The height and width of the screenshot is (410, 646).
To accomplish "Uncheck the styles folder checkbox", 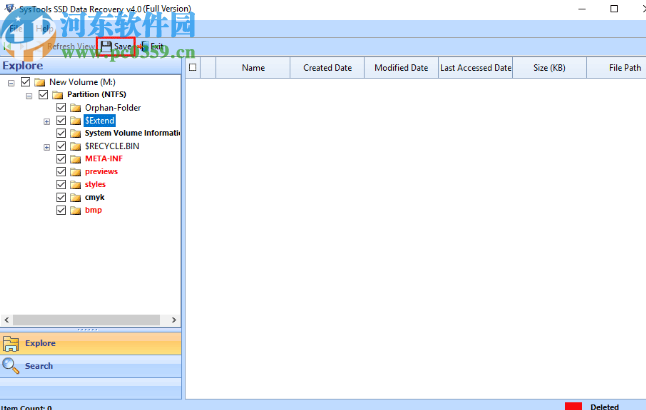I will (61, 184).
